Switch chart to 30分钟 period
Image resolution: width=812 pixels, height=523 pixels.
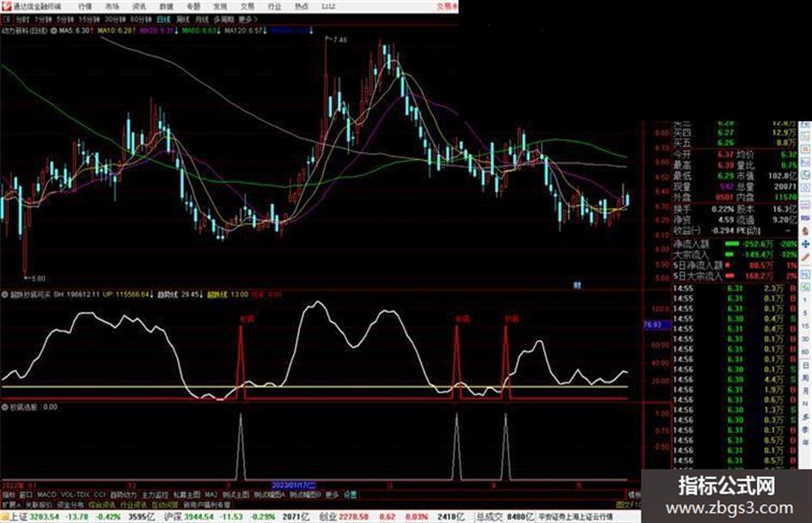115,19
